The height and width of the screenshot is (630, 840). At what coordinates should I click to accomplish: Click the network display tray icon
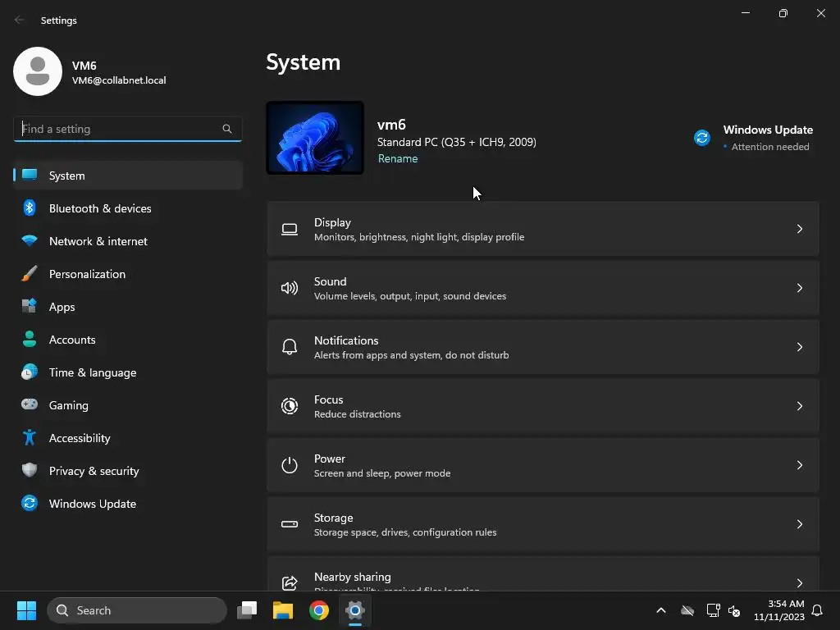point(713,610)
